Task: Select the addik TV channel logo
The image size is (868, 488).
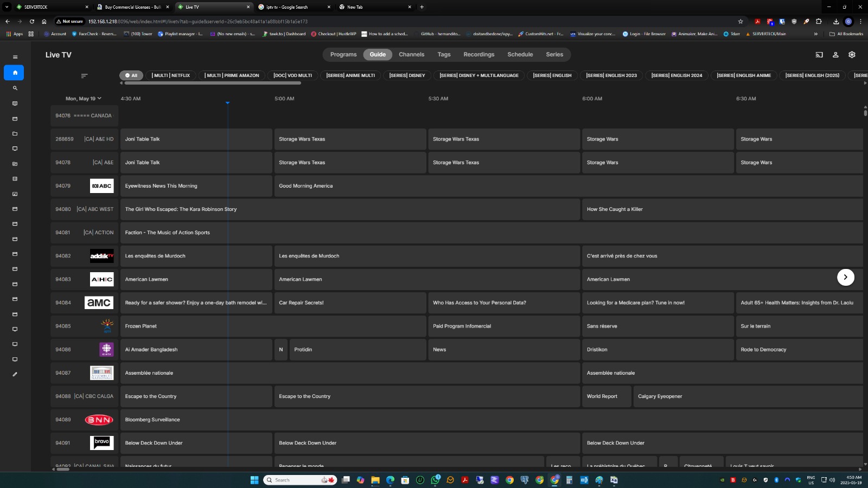Action: coord(101,256)
